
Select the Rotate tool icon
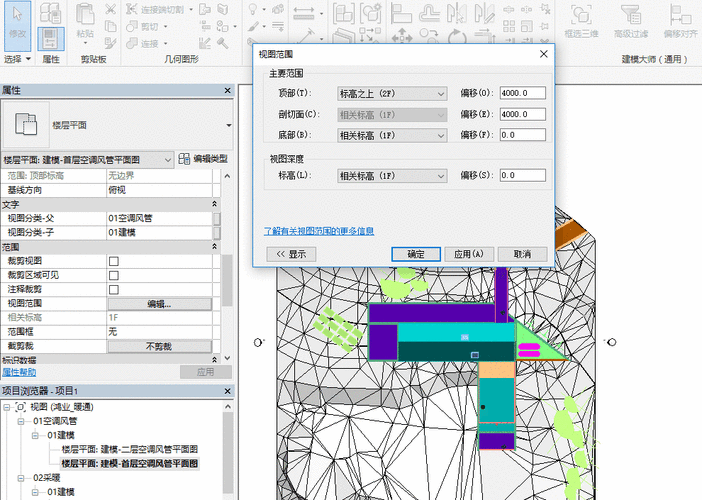point(457,36)
